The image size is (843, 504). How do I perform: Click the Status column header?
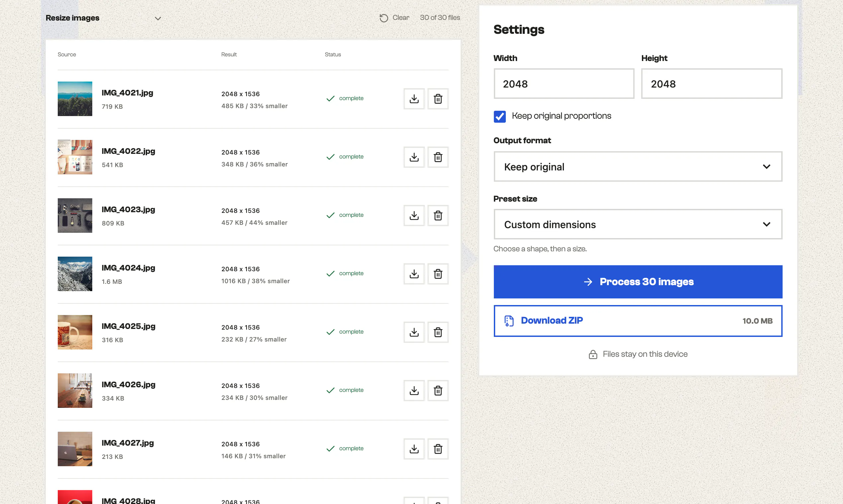click(333, 54)
